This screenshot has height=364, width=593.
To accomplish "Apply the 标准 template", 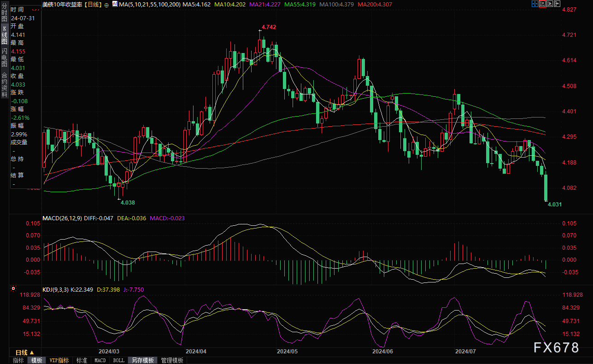I will pos(82,360).
